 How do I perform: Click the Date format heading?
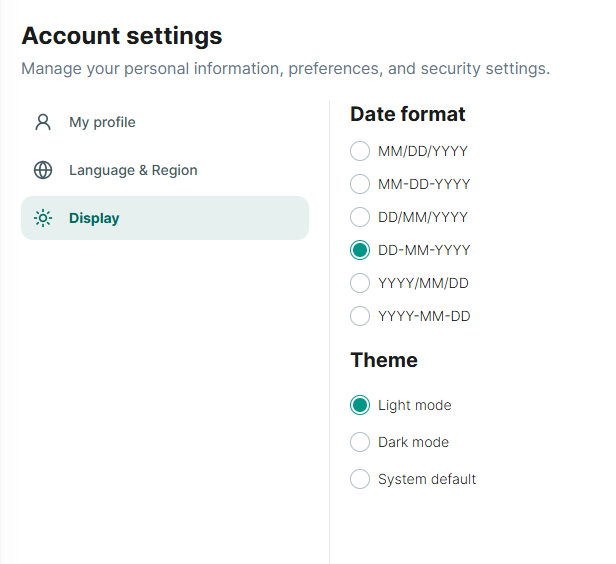(x=408, y=114)
